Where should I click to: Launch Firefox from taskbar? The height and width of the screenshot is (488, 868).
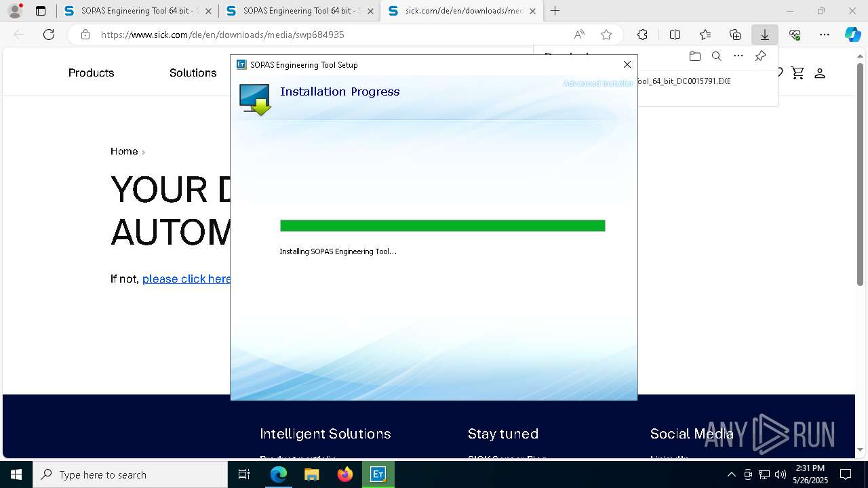tap(344, 474)
